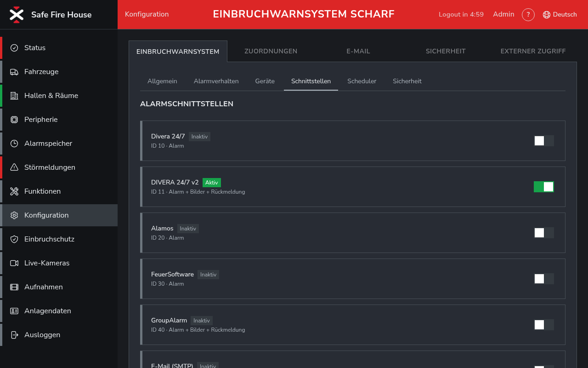Click the Peripherie chip icon
This screenshot has width=588, height=368.
point(14,120)
